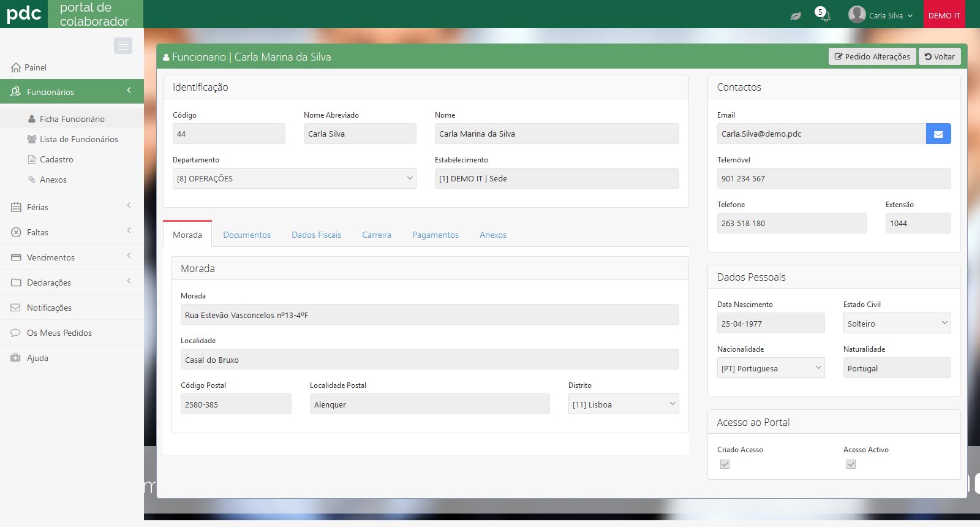
Task: Toggle the Acesso Activo checkbox
Action: pyautogui.click(x=851, y=464)
